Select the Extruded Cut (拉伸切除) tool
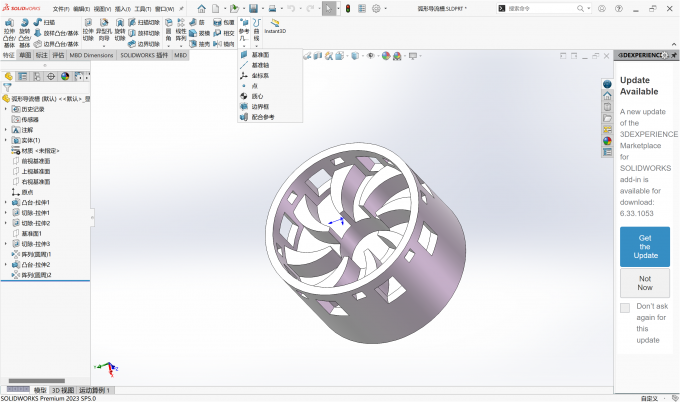 click(88, 30)
